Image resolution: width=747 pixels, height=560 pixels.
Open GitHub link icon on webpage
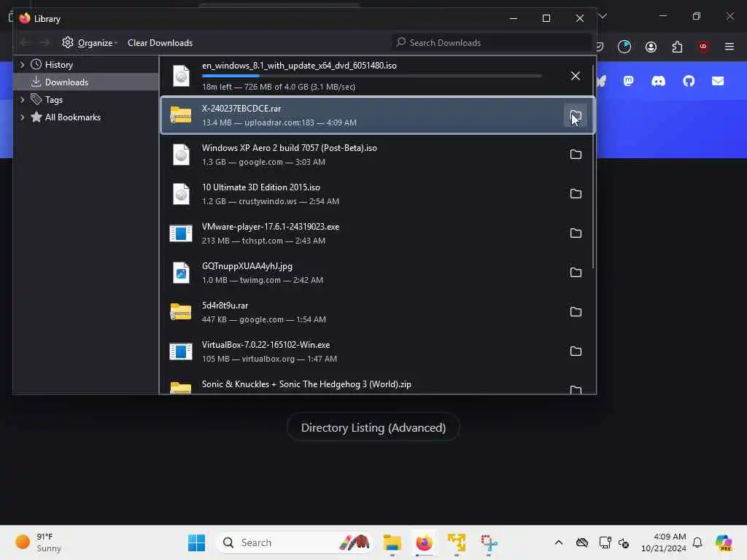coord(689,82)
